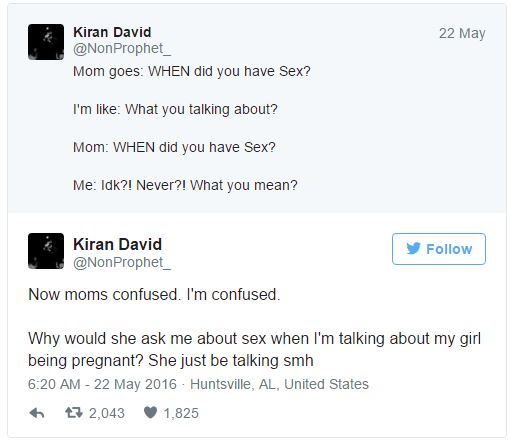The height and width of the screenshot is (444, 512).
Task: Visit @NonProphet_ handle in bottom tweet
Action: point(122,262)
